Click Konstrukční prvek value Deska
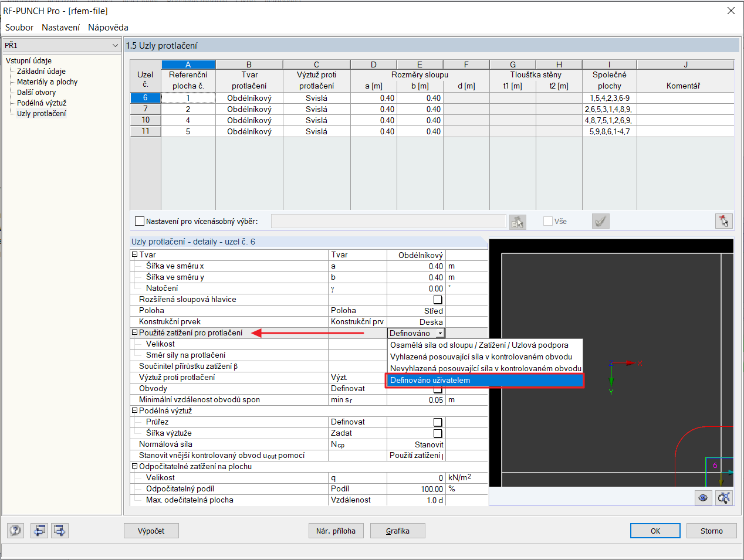The image size is (744, 560). tap(416, 322)
